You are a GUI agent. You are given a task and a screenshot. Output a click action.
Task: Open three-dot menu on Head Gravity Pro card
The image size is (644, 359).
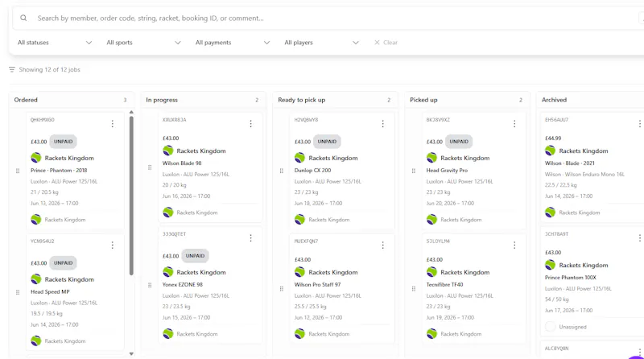click(x=514, y=124)
